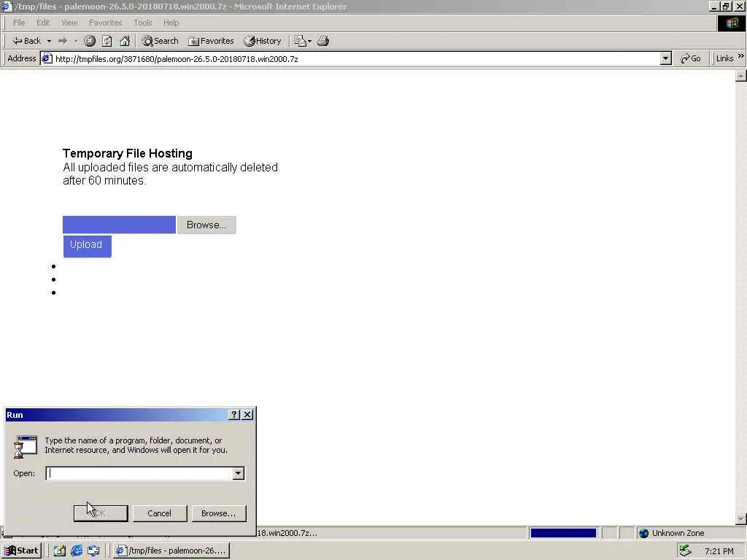Click the web page file path field
Image resolution: width=747 pixels, height=560 pixels.
pos(119,225)
